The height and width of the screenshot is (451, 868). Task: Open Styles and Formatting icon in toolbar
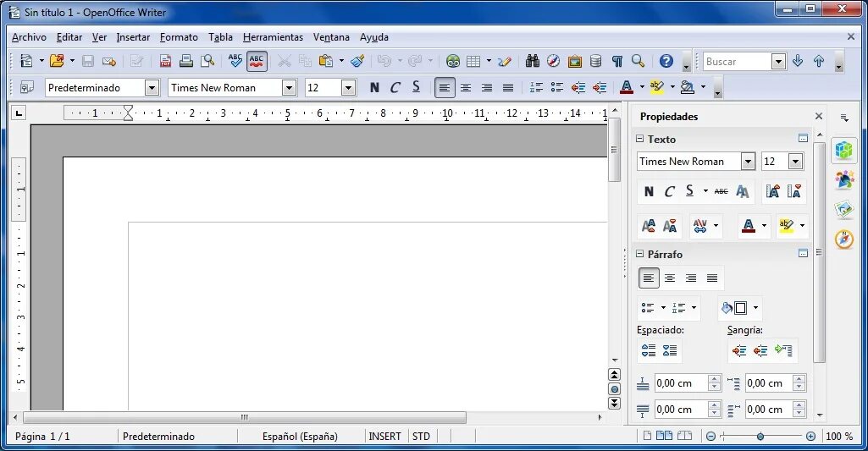pyautogui.click(x=26, y=87)
